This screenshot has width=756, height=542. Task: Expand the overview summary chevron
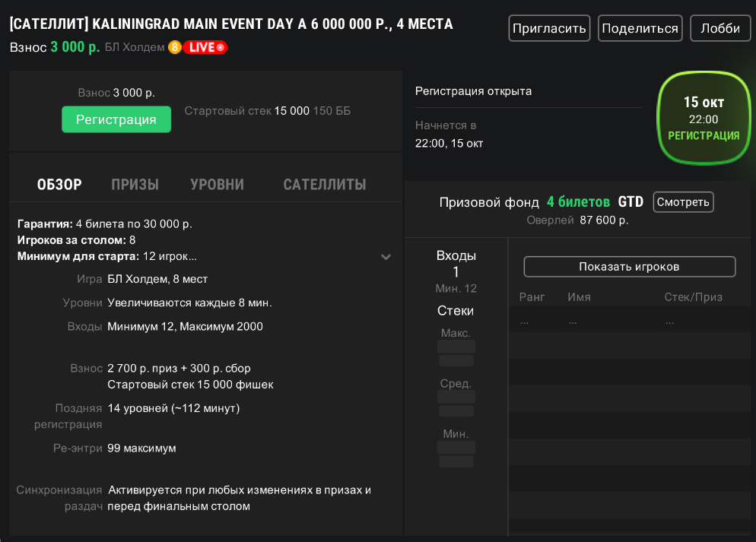pyautogui.click(x=386, y=257)
